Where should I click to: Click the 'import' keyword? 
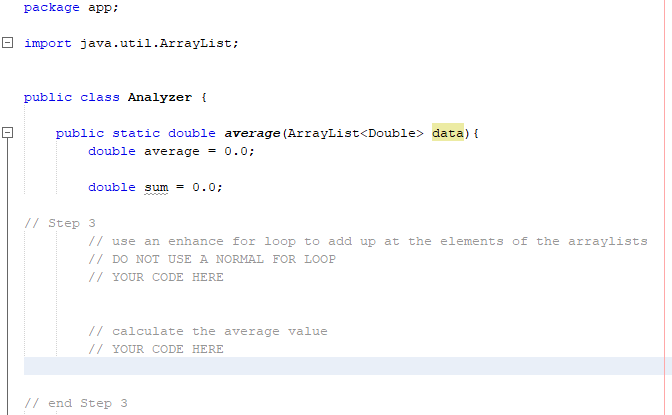48,43
